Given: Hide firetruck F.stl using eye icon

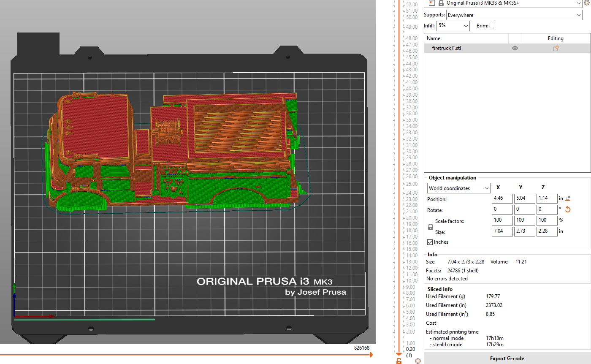Looking at the screenshot, I should 515,49.
